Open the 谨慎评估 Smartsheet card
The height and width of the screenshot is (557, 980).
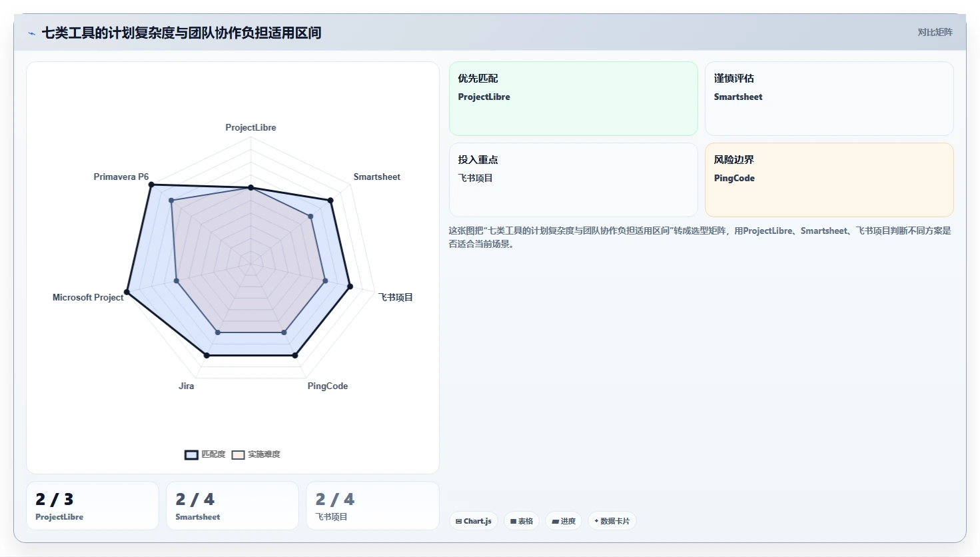pyautogui.click(x=829, y=99)
